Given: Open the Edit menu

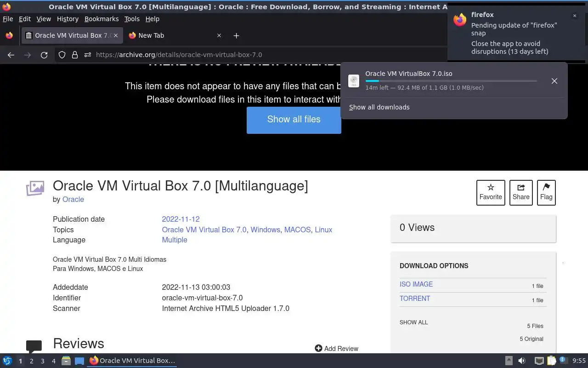Looking at the screenshot, I should coord(25,19).
